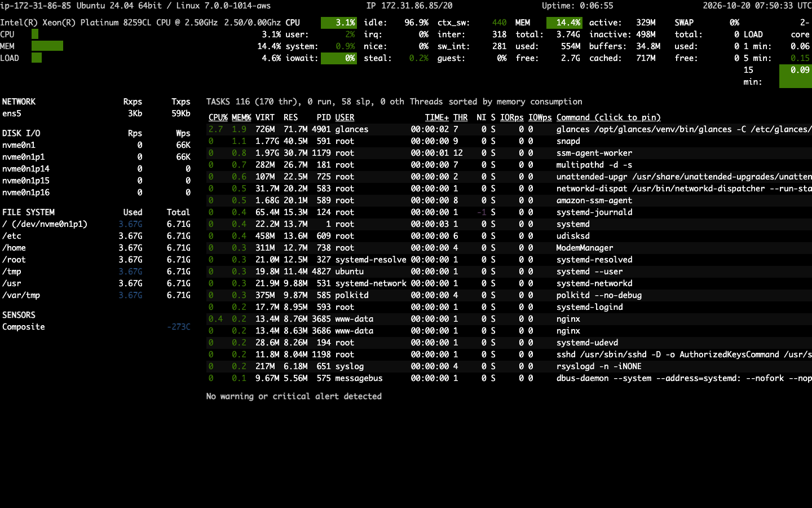Select the rsyslogd -n -iNONE process
Viewport: 812px width, 508px height.
pyautogui.click(x=510, y=366)
